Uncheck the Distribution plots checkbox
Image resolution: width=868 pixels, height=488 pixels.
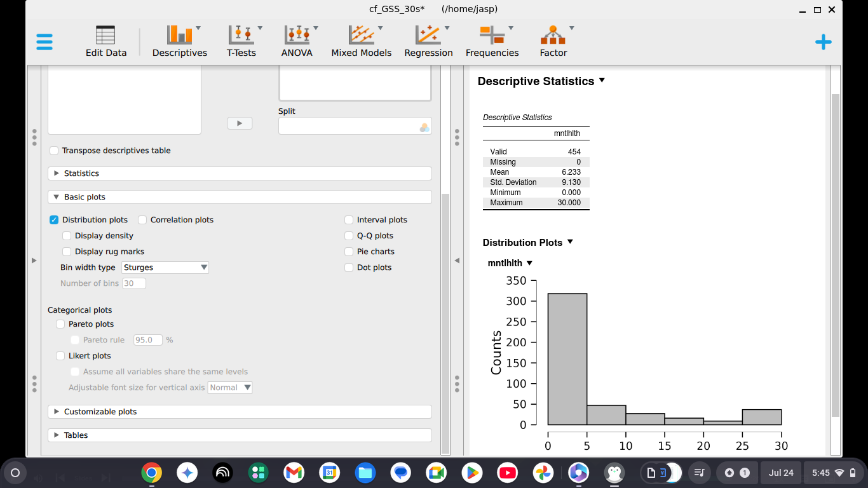pyautogui.click(x=55, y=220)
